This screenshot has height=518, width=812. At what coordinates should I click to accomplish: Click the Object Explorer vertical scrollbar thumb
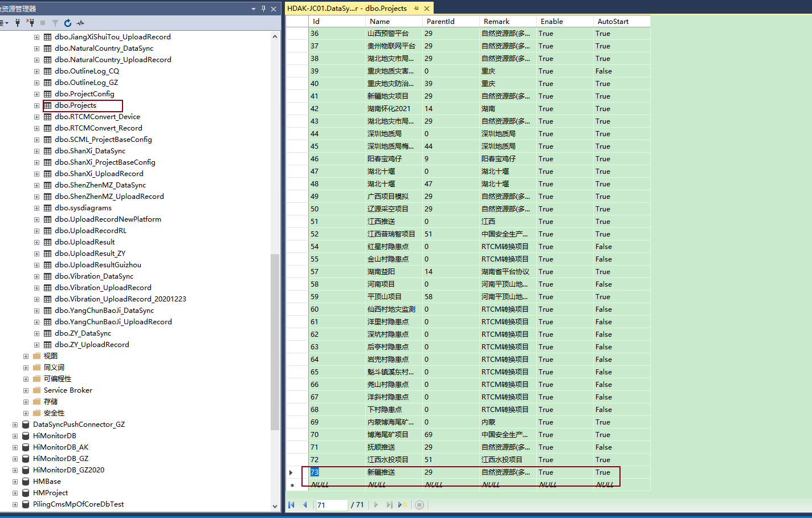275,342
